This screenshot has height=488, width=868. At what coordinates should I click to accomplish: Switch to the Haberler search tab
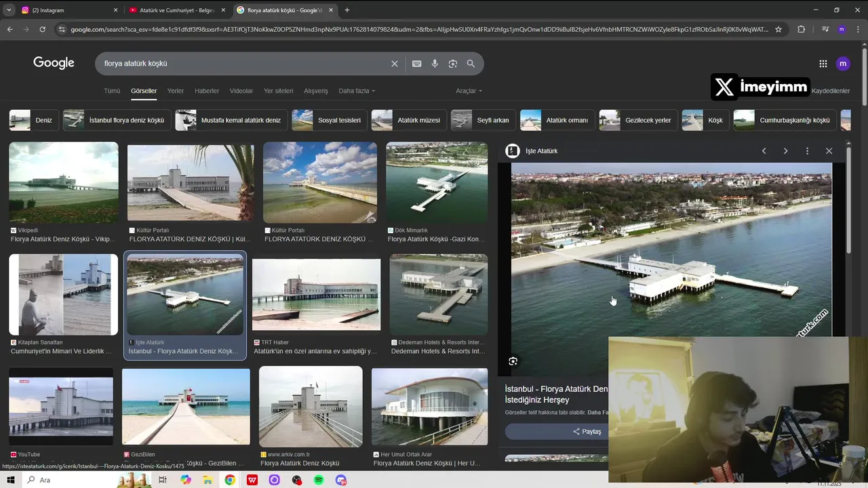(207, 91)
